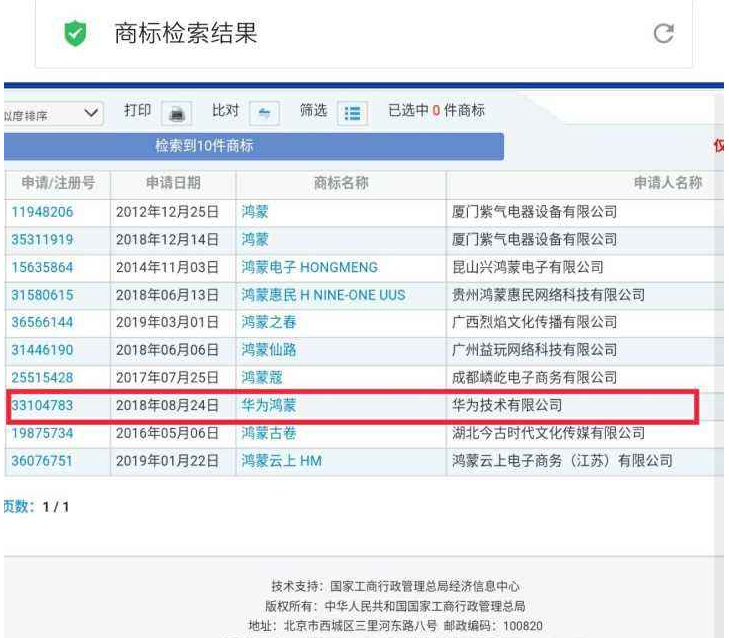Click the 技术支持 footer line
This screenshot has height=638, width=729.
click(x=396, y=586)
